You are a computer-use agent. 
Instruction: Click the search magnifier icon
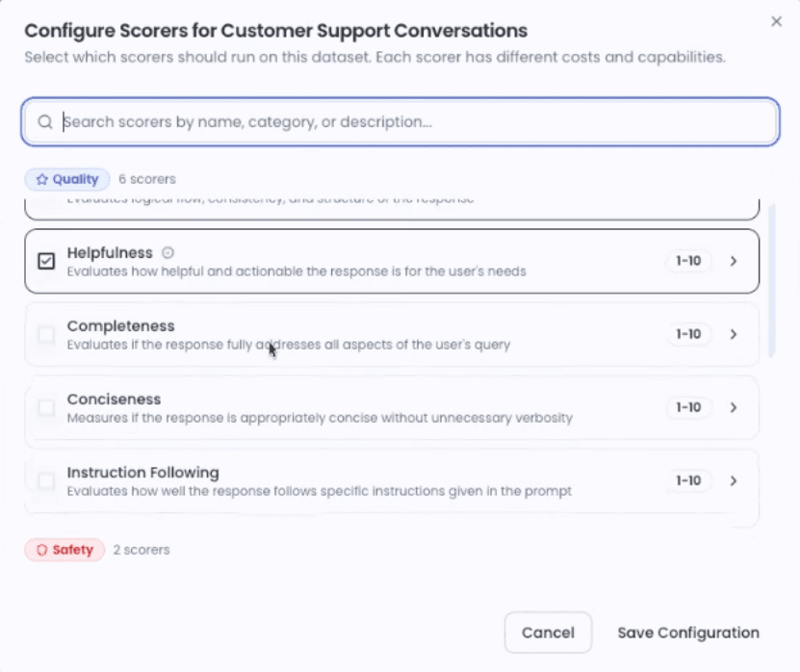(x=44, y=122)
